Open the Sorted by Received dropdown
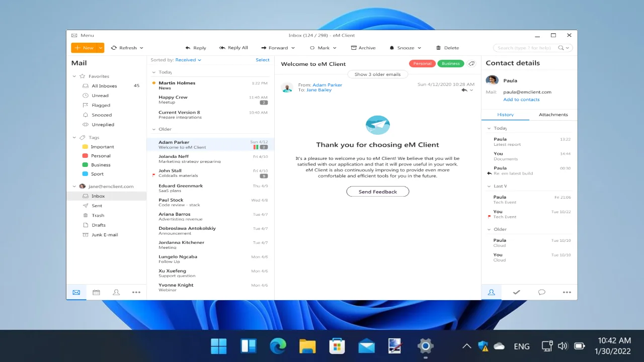Viewport: 644px width, 362px height. 188,60
